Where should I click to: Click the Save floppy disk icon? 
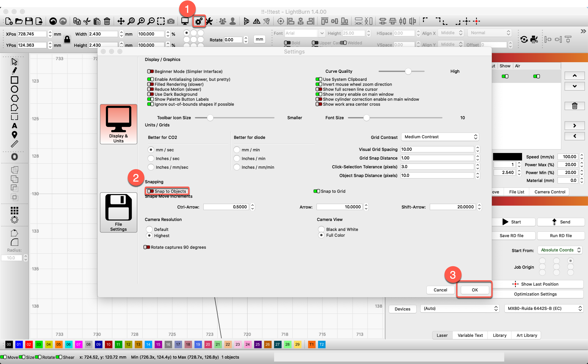pyautogui.click(x=29, y=21)
